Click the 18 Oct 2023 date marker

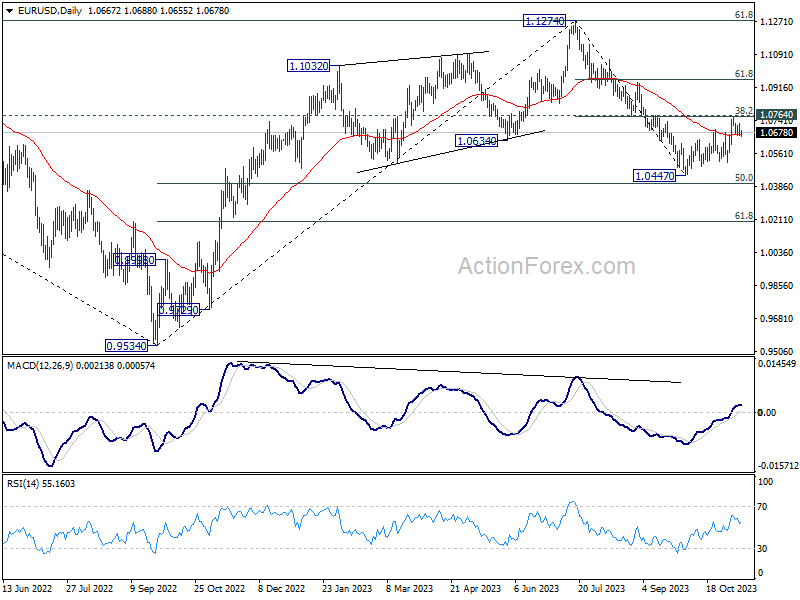pyautogui.click(x=732, y=588)
